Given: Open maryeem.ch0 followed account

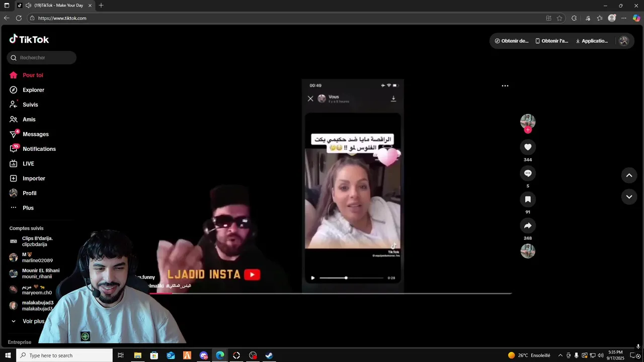Looking at the screenshot, I should coord(31,290).
